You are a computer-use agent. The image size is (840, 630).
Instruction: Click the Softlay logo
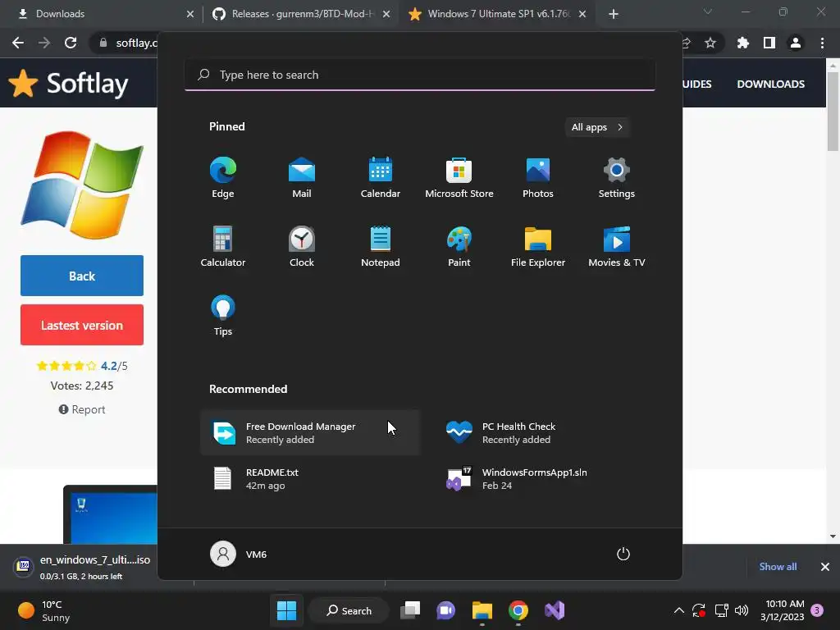pyautogui.click(x=69, y=84)
